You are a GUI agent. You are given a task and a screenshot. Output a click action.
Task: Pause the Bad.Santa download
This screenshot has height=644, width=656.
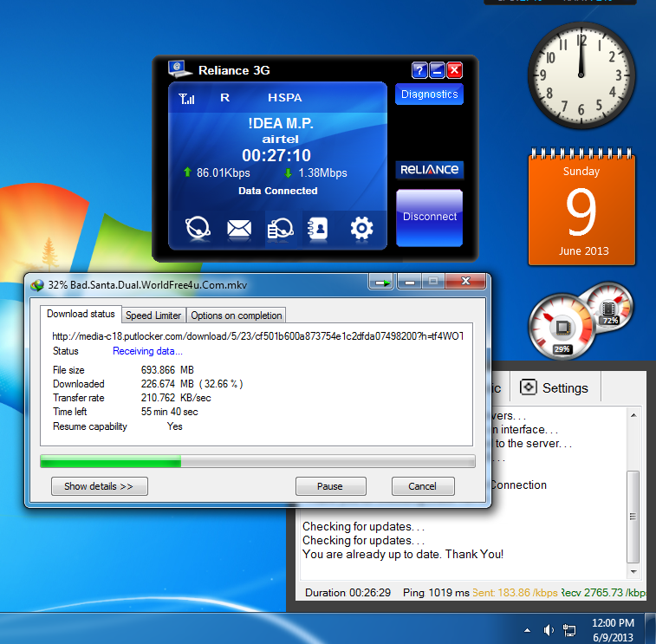[x=330, y=486]
